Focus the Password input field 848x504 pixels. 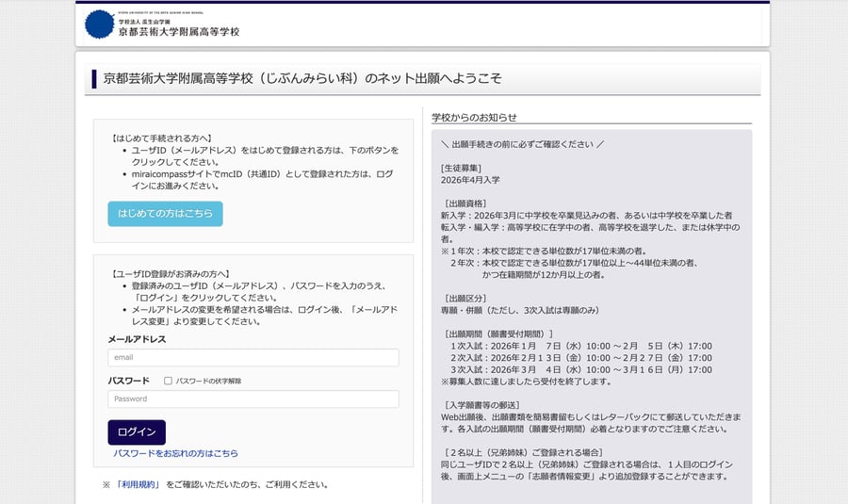(x=253, y=398)
